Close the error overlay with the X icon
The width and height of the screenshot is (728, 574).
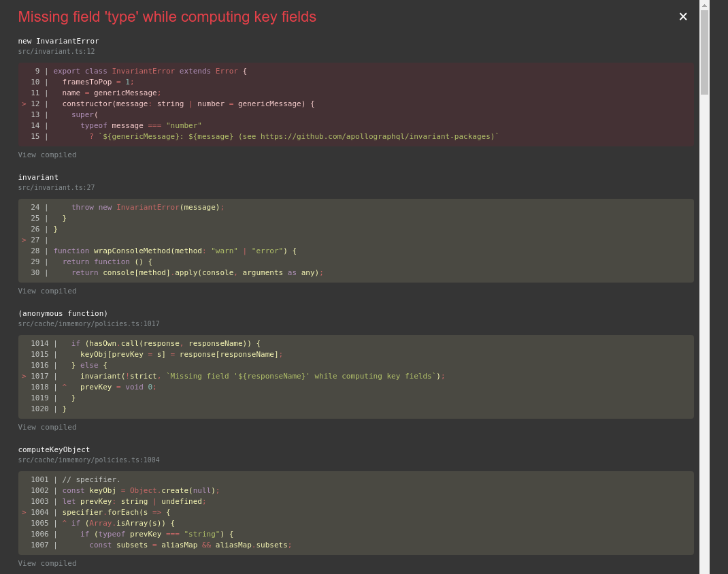coord(683,17)
